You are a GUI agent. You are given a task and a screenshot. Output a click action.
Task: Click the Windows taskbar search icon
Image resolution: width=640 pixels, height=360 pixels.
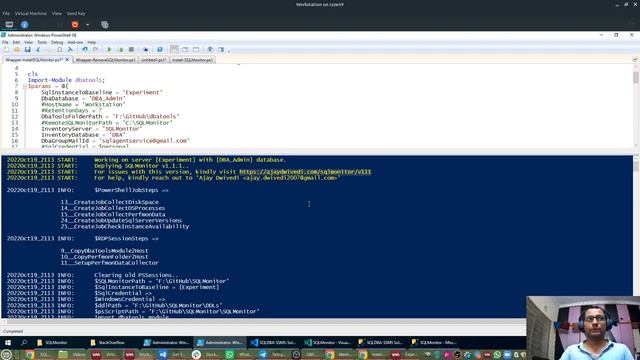tap(24, 342)
